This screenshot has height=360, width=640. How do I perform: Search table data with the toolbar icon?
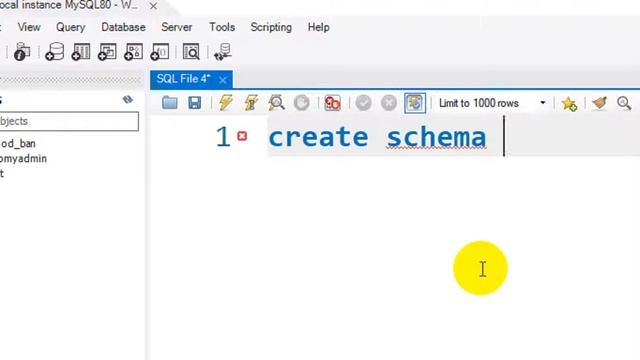click(x=191, y=52)
